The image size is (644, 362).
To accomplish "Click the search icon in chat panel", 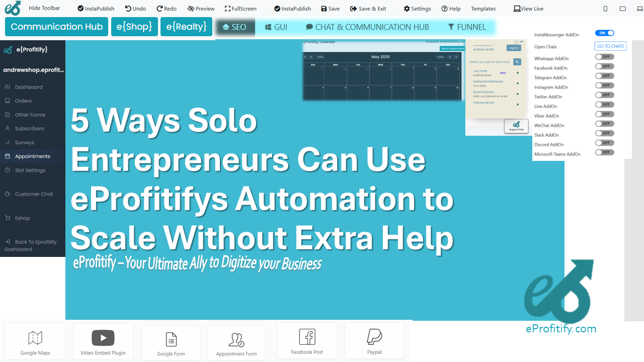I will click(x=517, y=62).
